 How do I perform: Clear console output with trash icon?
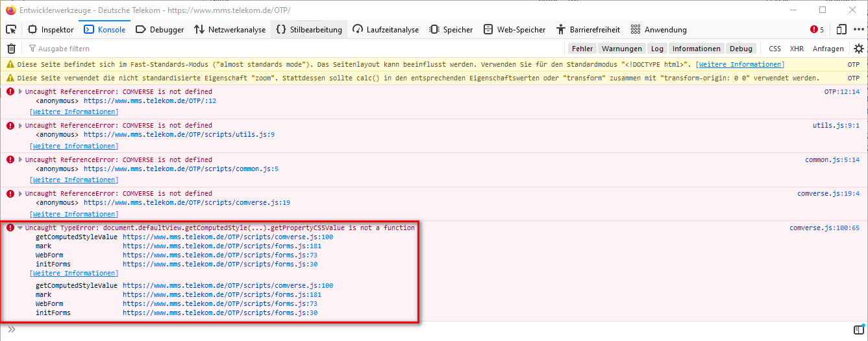(11, 49)
